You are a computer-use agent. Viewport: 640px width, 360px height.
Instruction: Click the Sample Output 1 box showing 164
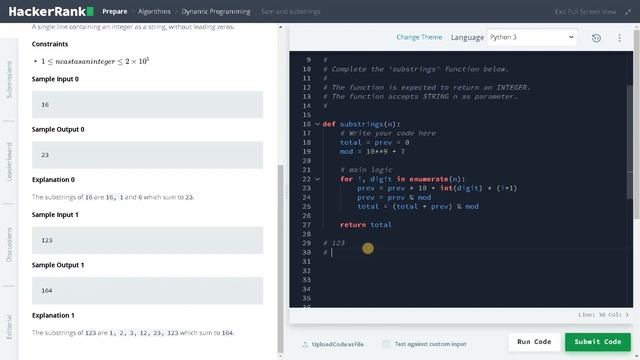(x=147, y=290)
